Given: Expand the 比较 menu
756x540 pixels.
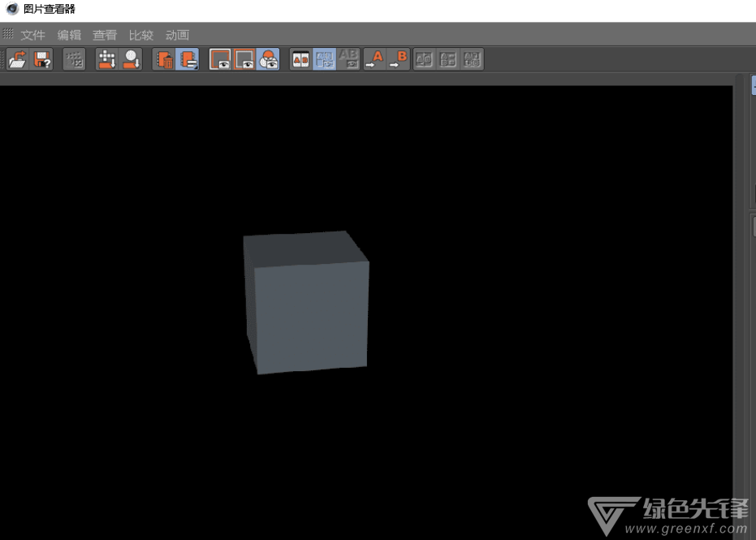Looking at the screenshot, I should pyautogui.click(x=140, y=35).
